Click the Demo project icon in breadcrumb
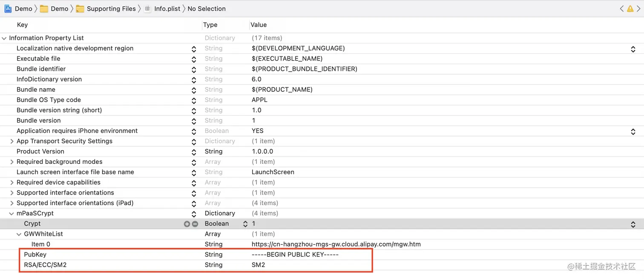This screenshot has width=644, height=279. click(8, 9)
